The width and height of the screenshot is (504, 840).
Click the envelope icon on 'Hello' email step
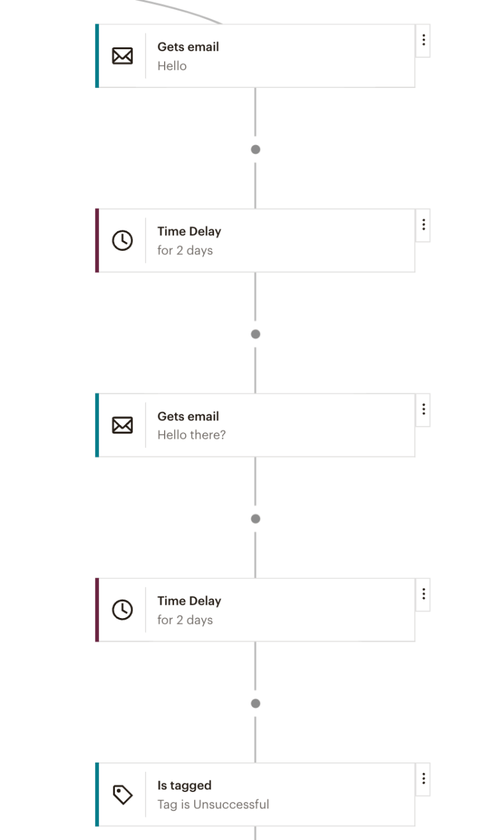pos(123,56)
